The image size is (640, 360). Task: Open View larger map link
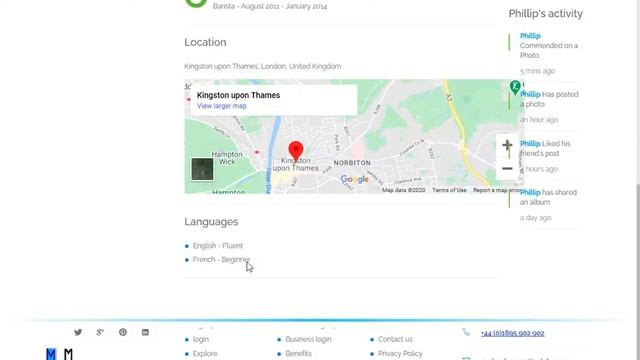coord(222,106)
